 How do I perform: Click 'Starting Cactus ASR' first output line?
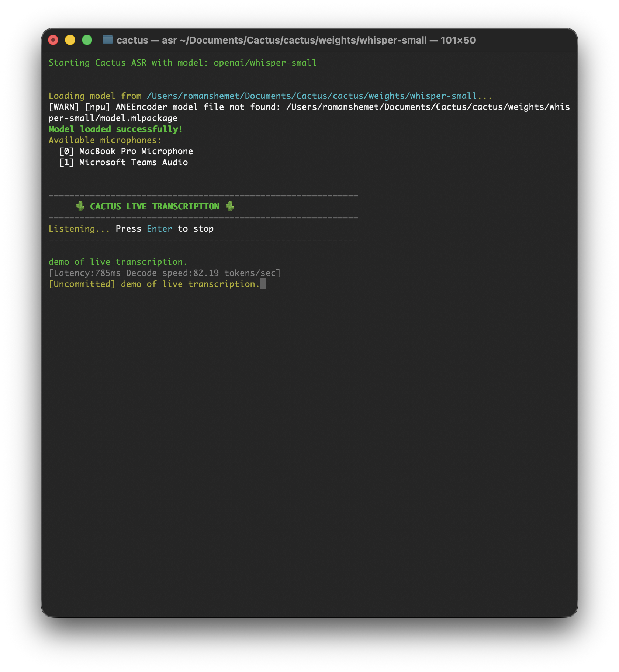182,63
